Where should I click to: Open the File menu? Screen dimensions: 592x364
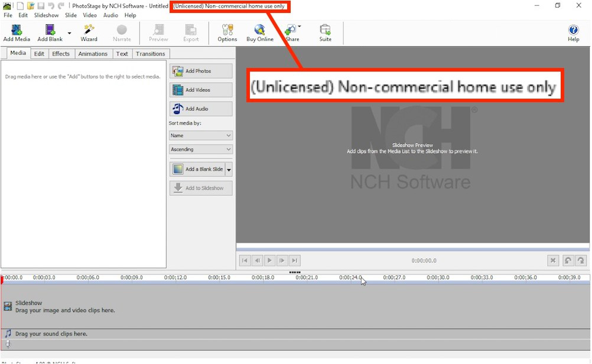[x=8, y=15]
